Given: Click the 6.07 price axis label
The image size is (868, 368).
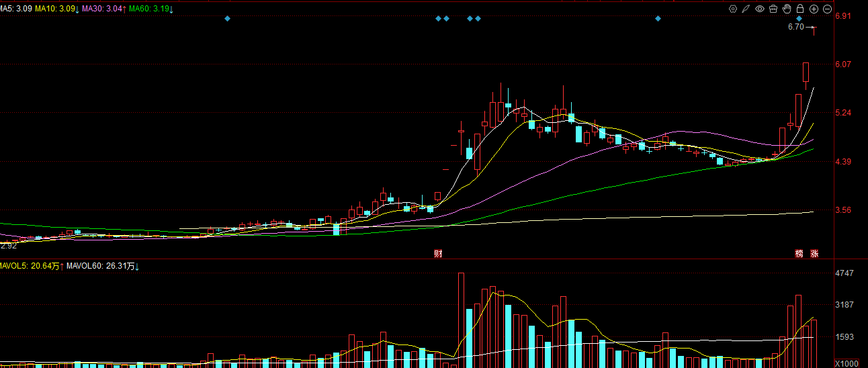Looking at the screenshot, I should click(x=843, y=64).
